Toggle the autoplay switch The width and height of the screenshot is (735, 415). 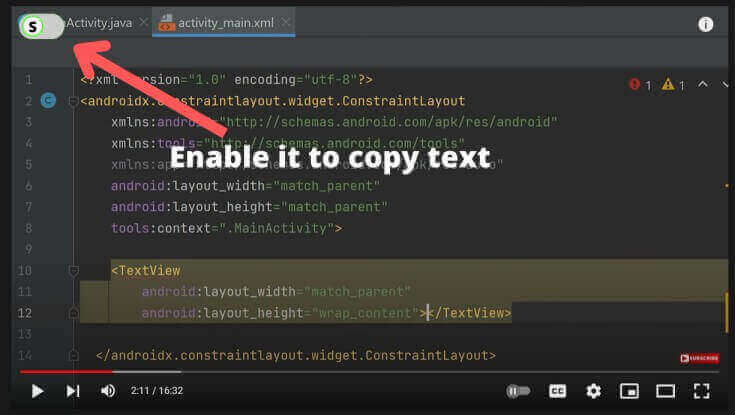[518, 391]
